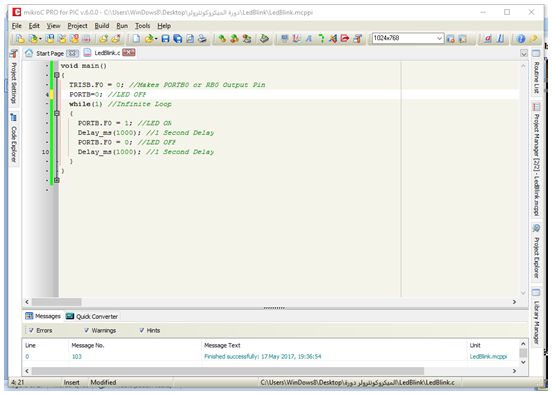Open the Project Settings side panel
Image resolution: width=553 pixels, height=394 pixels.
coord(14,77)
